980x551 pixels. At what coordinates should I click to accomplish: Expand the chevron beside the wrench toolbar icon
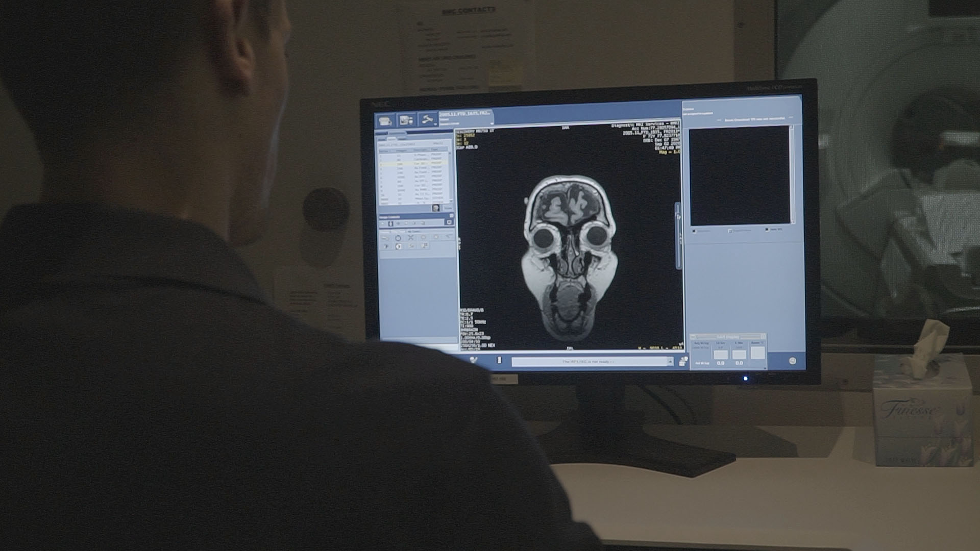coord(435,125)
